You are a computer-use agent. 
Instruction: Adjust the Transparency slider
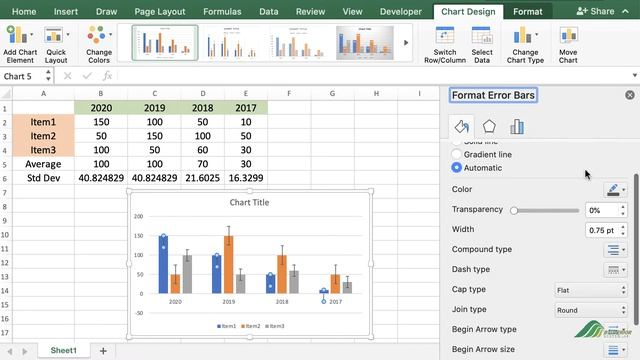[546, 210]
